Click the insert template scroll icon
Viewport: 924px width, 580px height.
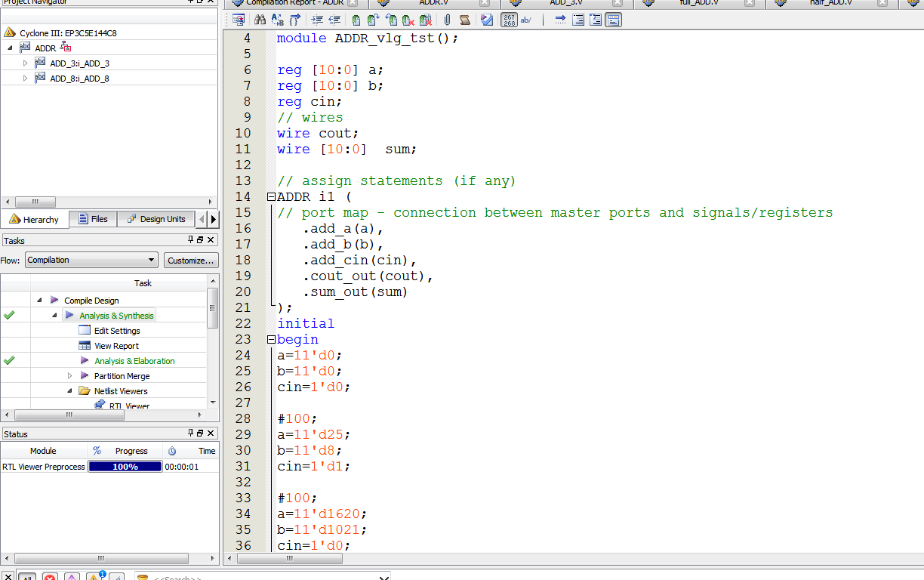pyautogui.click(x=465, y=20)
